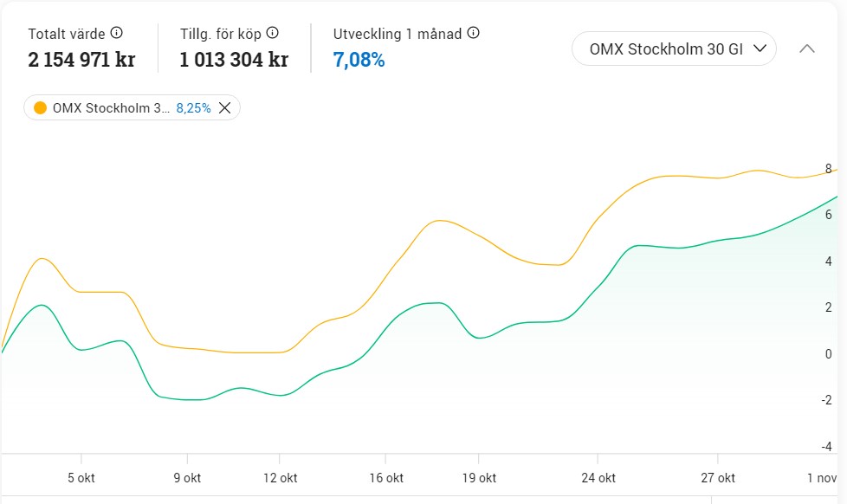Screen dimensions: 847x504
Task: Collapse the chart panel with up chevron
Action: coord(806,49)
